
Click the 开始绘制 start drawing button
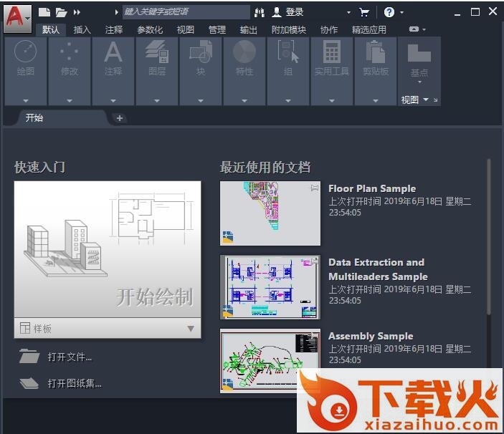(108, 251)
